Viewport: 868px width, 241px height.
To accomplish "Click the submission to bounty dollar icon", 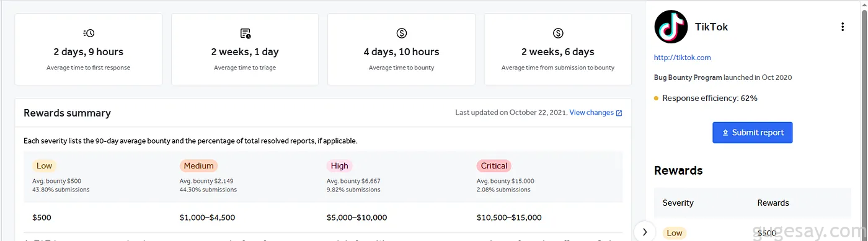I will (557, 33).
